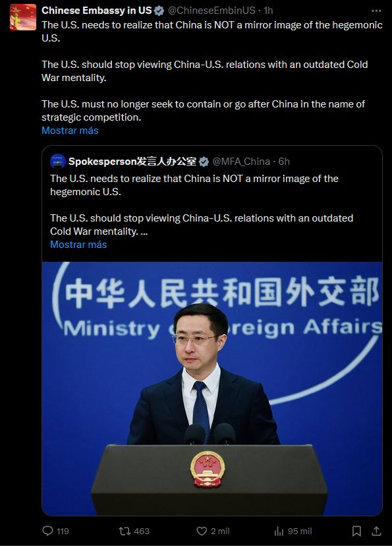Expand quoted post with Mostrar más

pyautogui.click(x=78, y=245)
